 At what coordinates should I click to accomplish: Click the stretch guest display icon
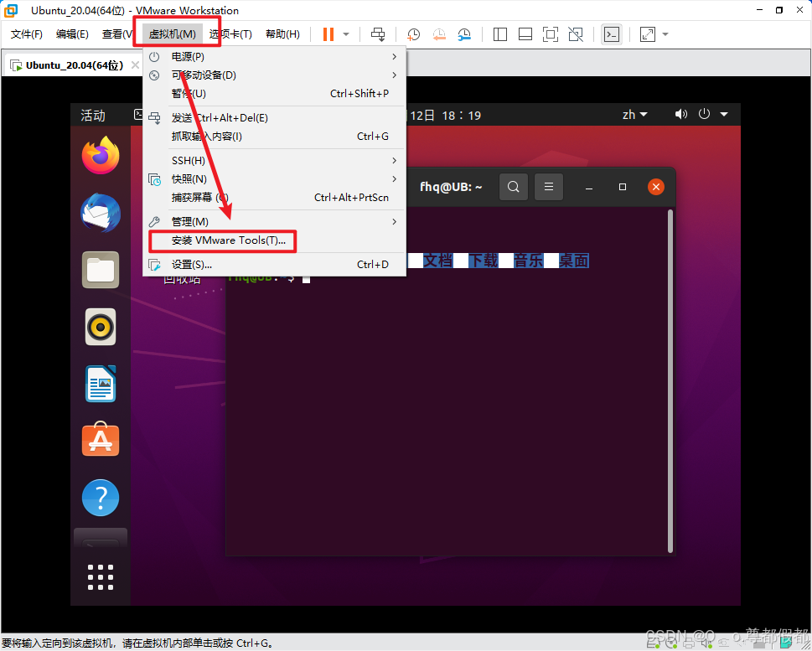tap(647, 34)
